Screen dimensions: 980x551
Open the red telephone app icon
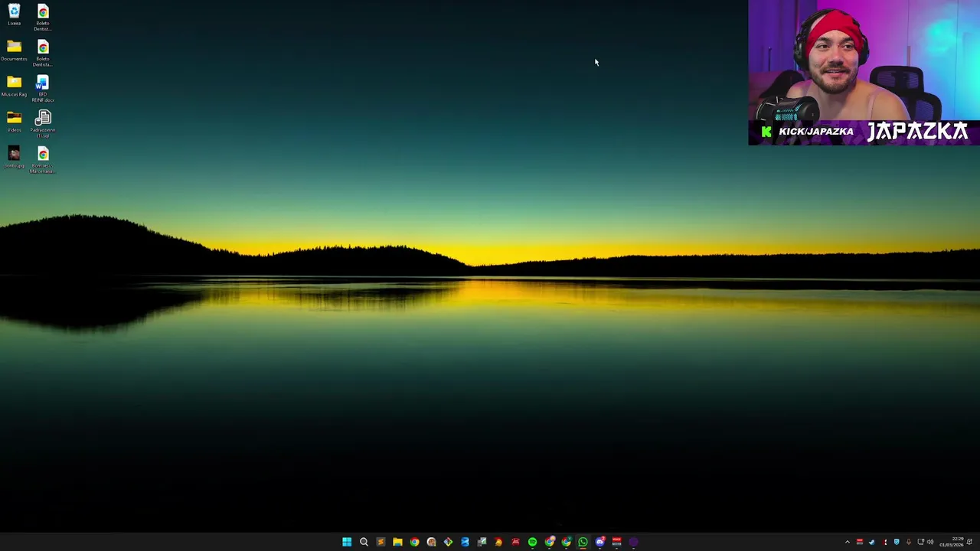pos(515,542)
